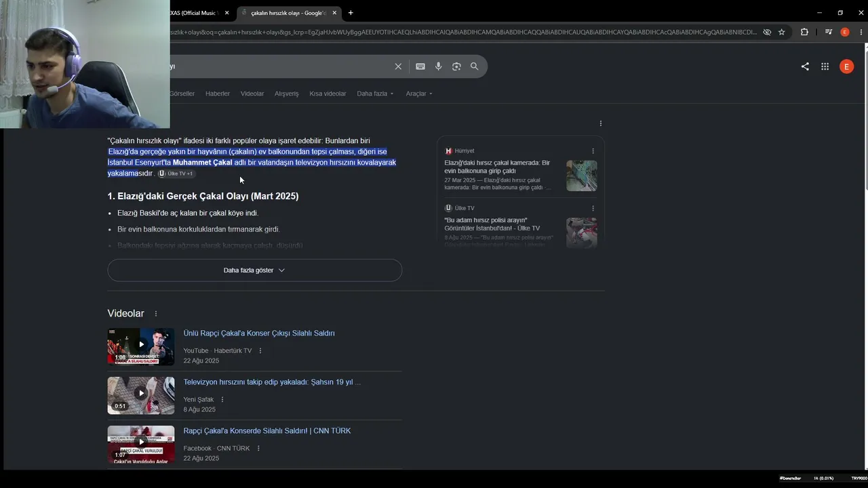Switch to the Görseller tab
This screenshot has height=488, width=868.
point(182,94)
